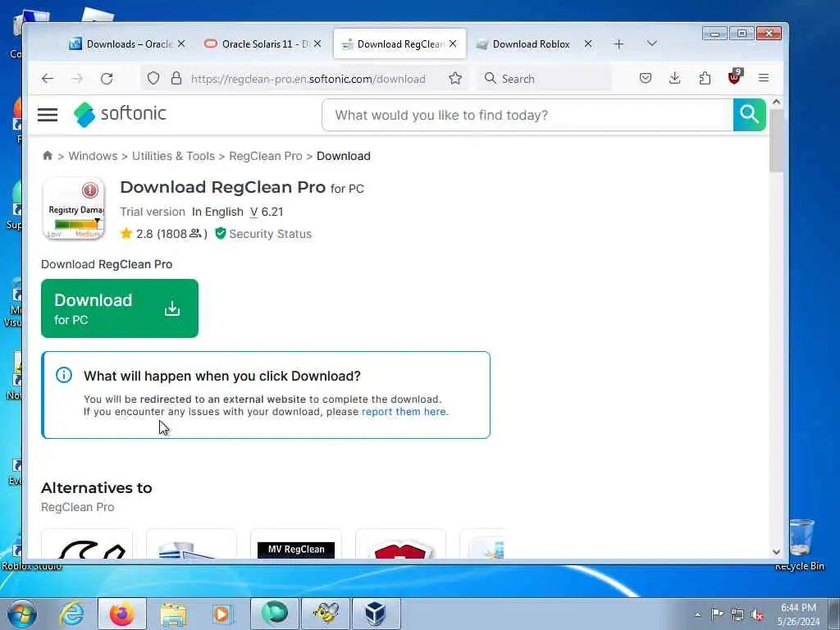Open the Windows breadcrumb link
840x630 pixels.
pyautogui.click(x=93, y=156)
